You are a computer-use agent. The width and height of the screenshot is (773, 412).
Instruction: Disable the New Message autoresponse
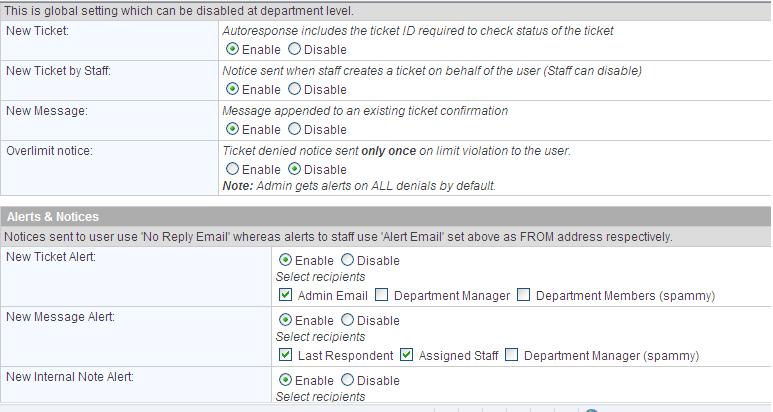294,129
